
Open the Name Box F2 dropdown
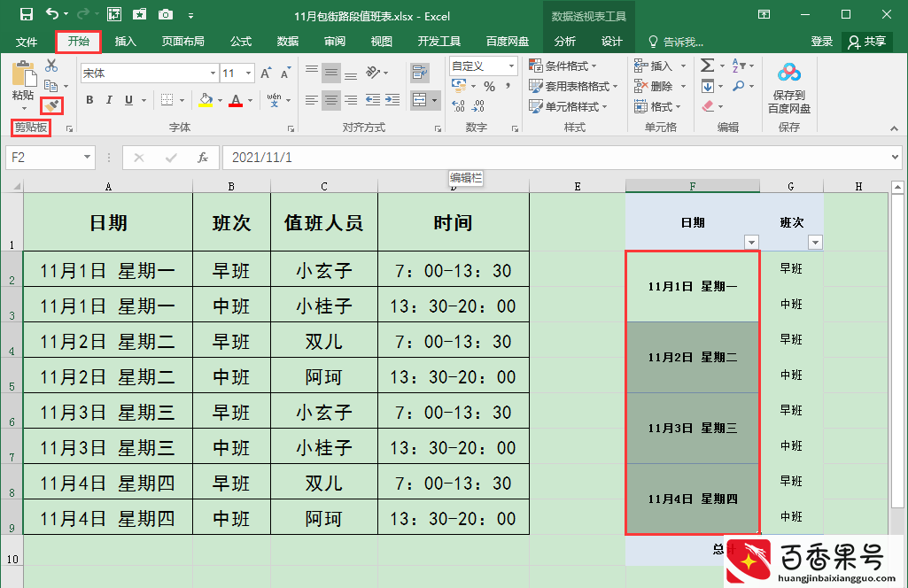(87, 158)
